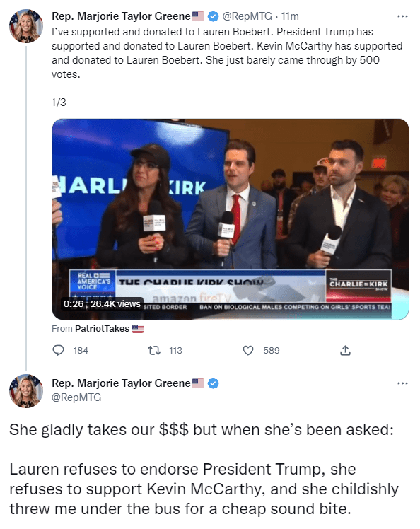Click Rep. Marjorie Taylor Greene name on the top tweet
Viewport: 420px width, 529px height.
pos(121,16)
